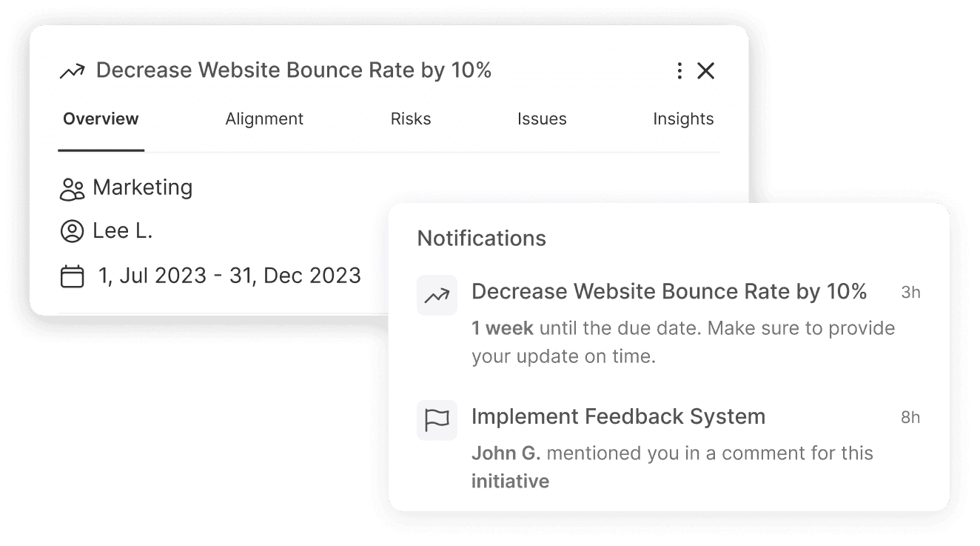Open the Alignment tab
The height and width of the screenshot is (546, 980).
click(x=264, y=119)
